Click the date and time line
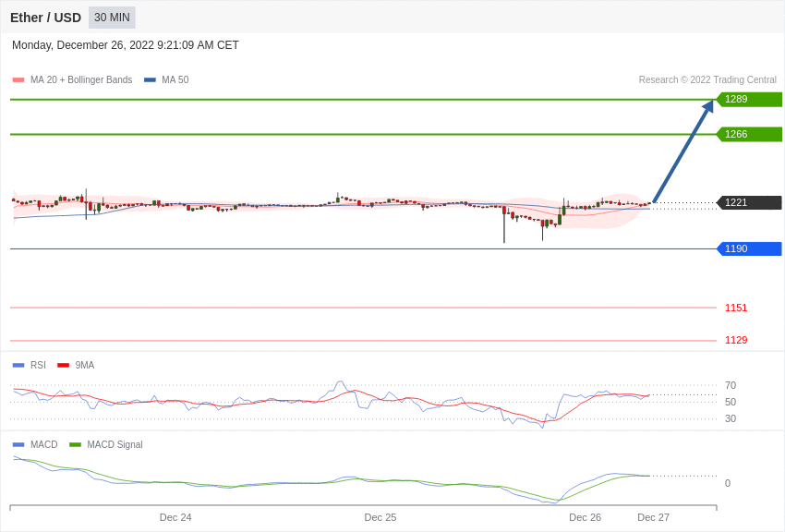Image resolution: width=785 pixels, height=532 pixels. 126,45
